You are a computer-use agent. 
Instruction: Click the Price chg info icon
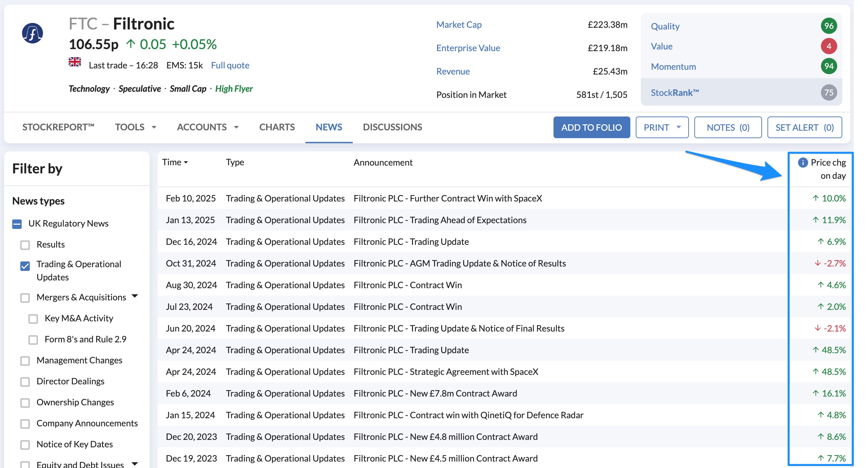[x=803, y=163]
